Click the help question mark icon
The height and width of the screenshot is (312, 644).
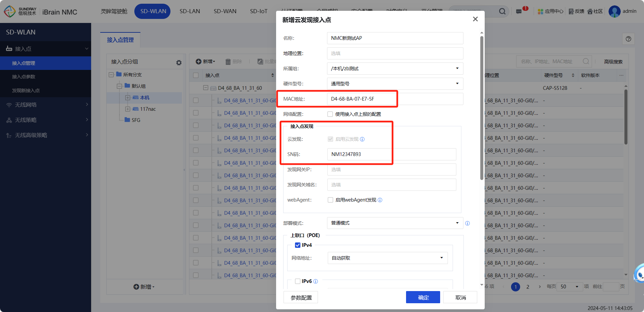coord(628,39)
